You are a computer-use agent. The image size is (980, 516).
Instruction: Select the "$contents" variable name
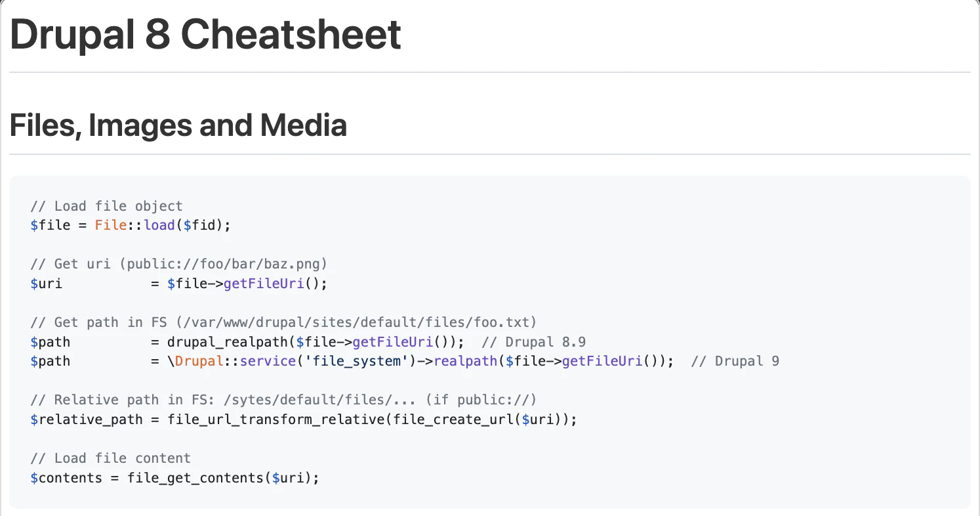(66, 478)
